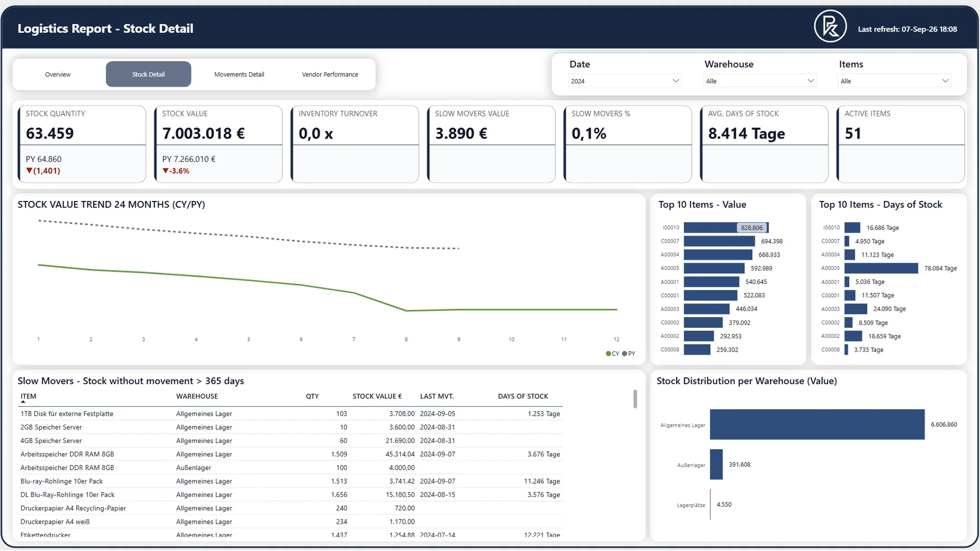Click month 12 on trend chart axis
980x551 pixels.
(x=616, y=340)
